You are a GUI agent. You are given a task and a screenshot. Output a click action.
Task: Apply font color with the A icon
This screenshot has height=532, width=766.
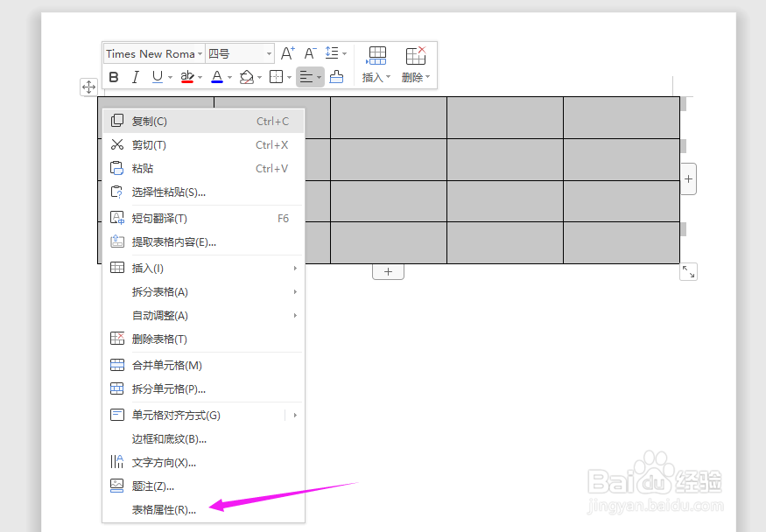pyautogui.click(x=217, y=77)
